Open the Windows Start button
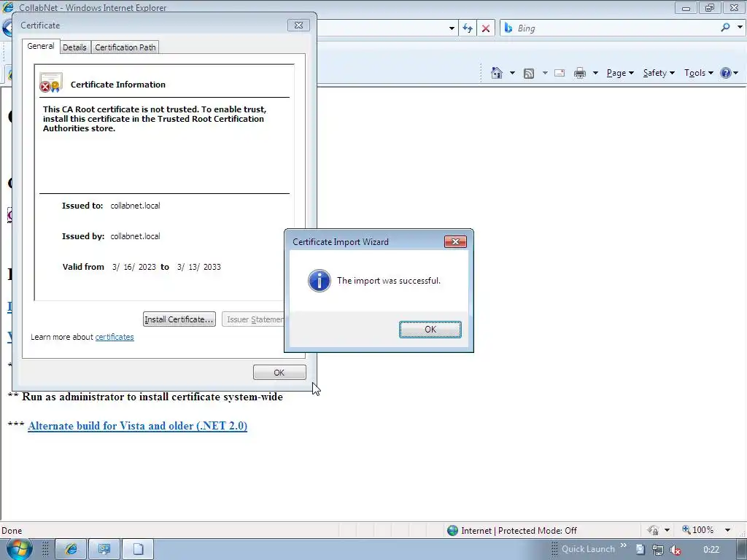747x560 pixels. [x=19, y=549]
